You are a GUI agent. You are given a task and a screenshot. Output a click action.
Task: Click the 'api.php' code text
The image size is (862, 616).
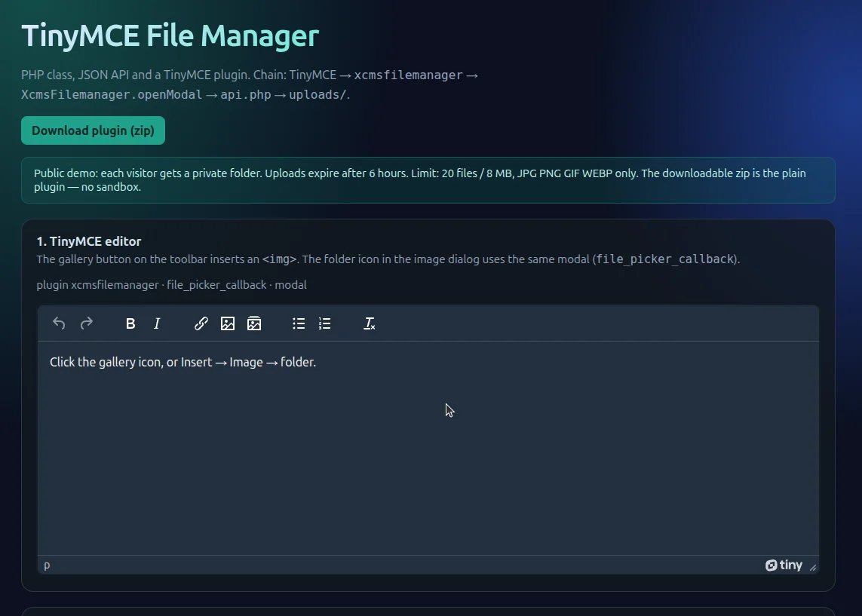[246, 94]
